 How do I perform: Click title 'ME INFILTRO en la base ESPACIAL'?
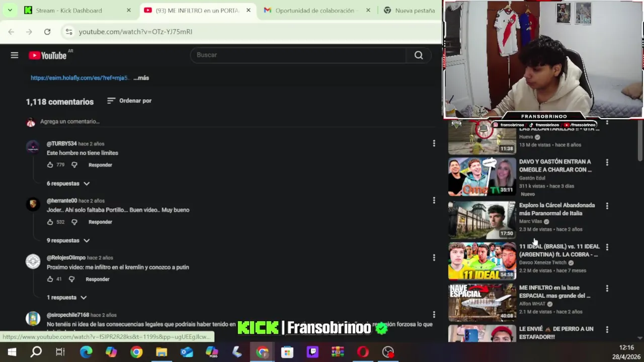(x=555, y=292)
